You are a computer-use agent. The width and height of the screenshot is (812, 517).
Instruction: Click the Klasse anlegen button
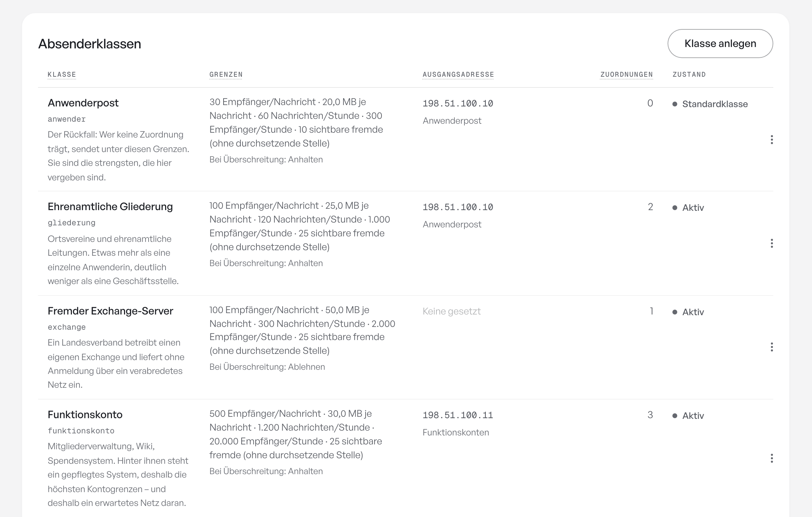(720, 44)
